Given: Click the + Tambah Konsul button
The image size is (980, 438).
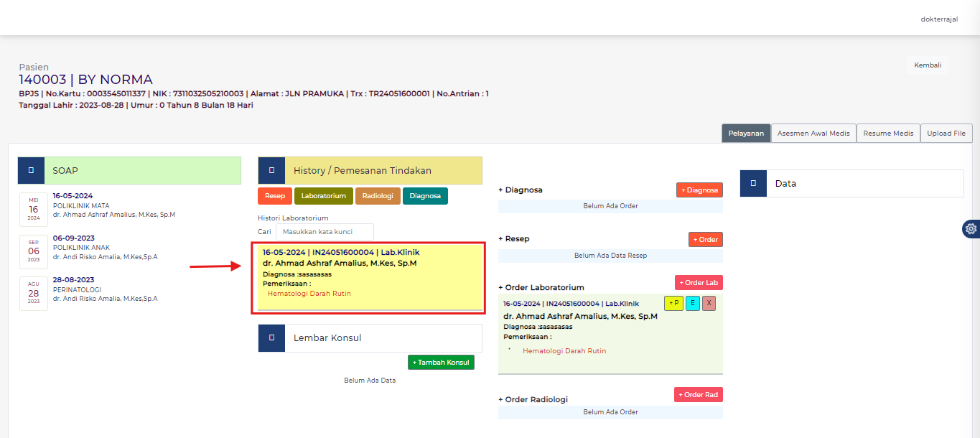Looking at the screenshot, I should coord(441,363).
